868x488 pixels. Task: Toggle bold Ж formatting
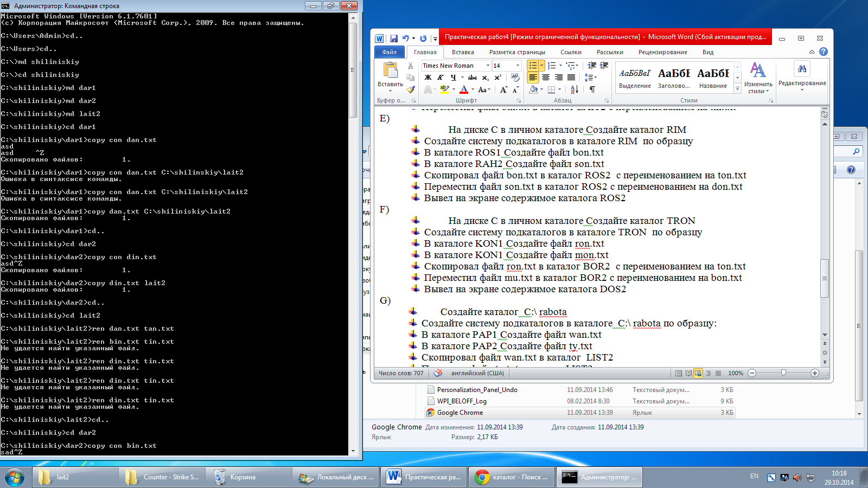428,78
